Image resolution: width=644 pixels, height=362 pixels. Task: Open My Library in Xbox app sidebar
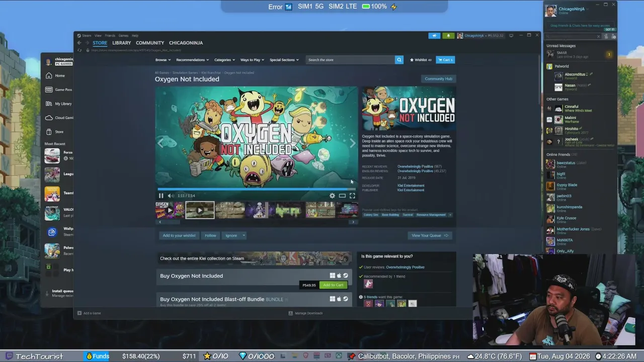coord(58,104)
